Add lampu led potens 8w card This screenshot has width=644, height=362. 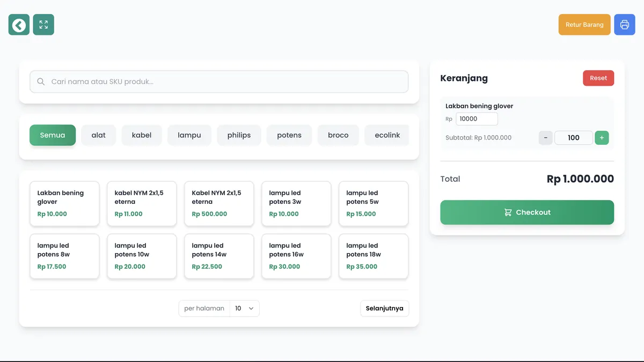[x=64, y=256]
